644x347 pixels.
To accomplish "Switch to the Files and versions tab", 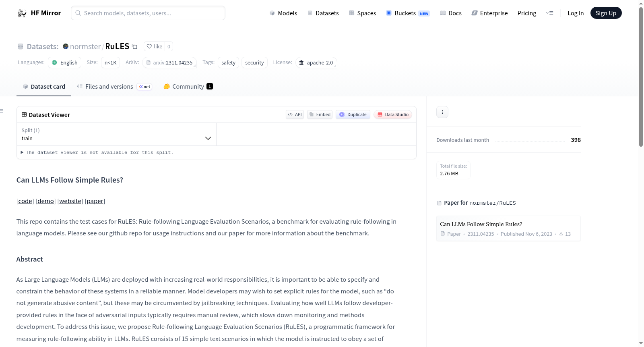I will [x=114, y=87].
